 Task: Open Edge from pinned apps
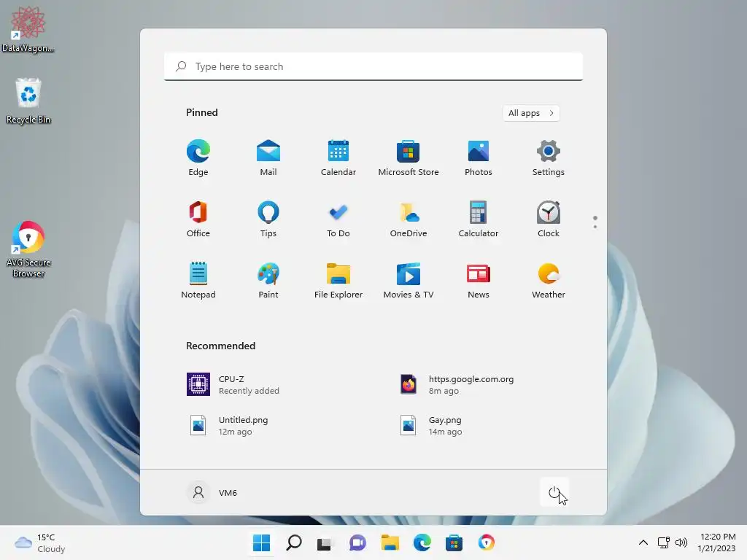[x=198, y=158]
